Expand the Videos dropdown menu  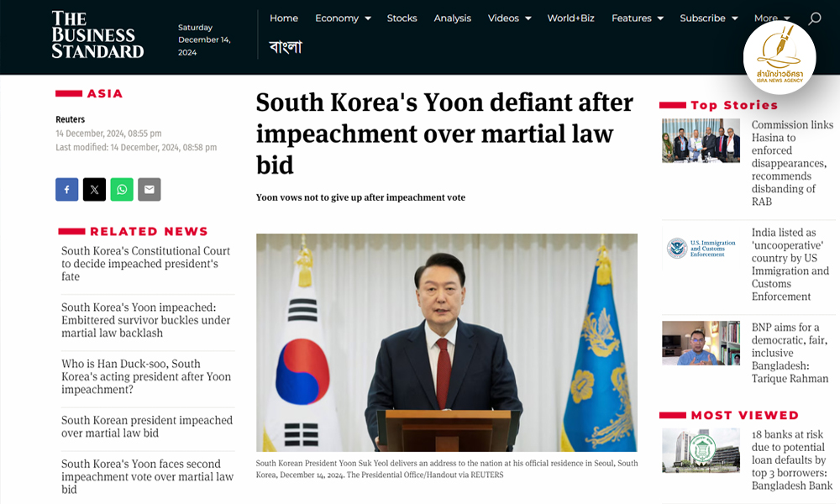click(x=510, y=18)
